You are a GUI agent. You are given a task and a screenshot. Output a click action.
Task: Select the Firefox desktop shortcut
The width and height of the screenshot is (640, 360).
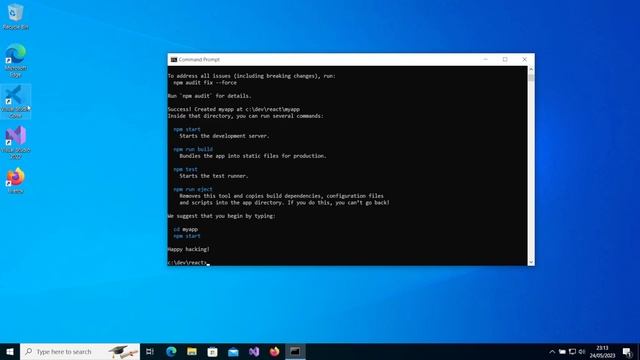[x=16, y=180]
